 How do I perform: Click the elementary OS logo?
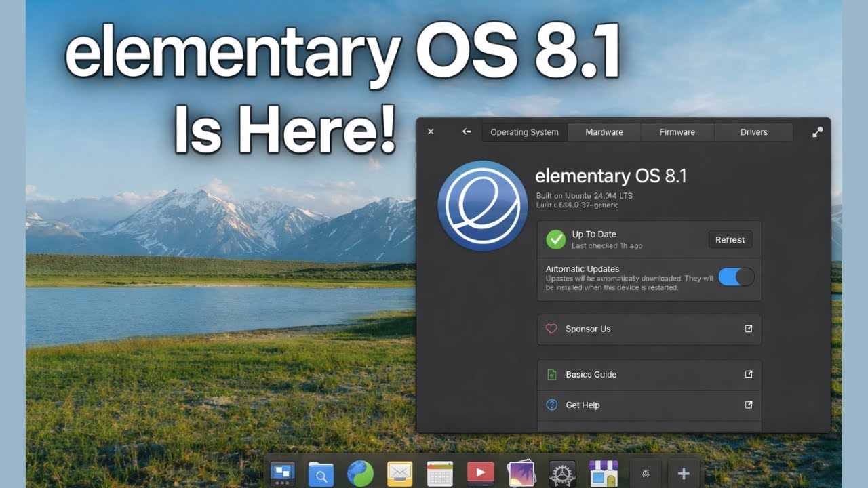[x=482, y=205]
